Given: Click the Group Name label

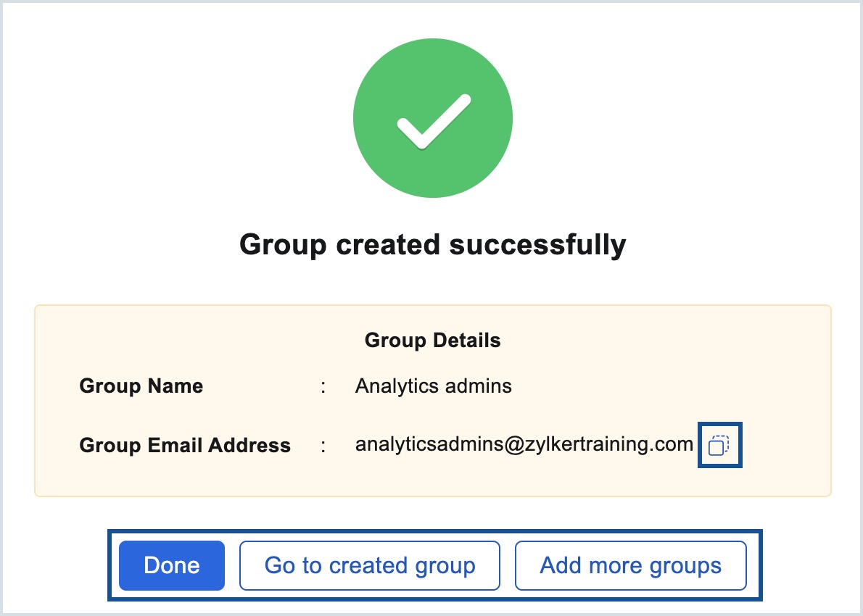Looking at the screenshot, I should tap(141, 386).
